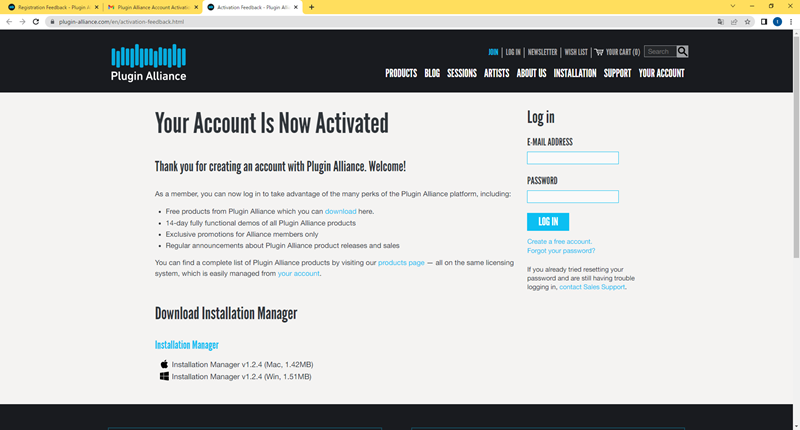Open the tab search chevron
This screenshot has width=800, height=430.
point(733,7)
